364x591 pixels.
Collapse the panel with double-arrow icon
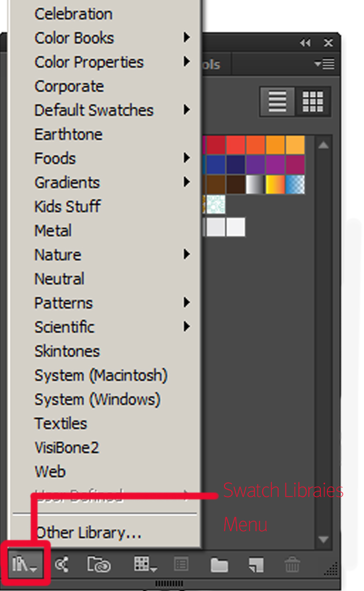[305, 43]
